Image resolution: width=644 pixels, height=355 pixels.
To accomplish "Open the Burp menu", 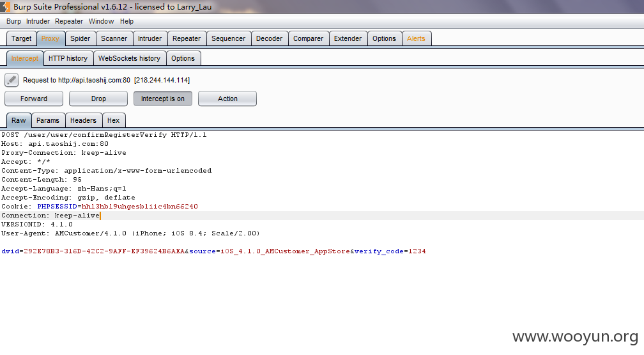I will pos(13,21).
